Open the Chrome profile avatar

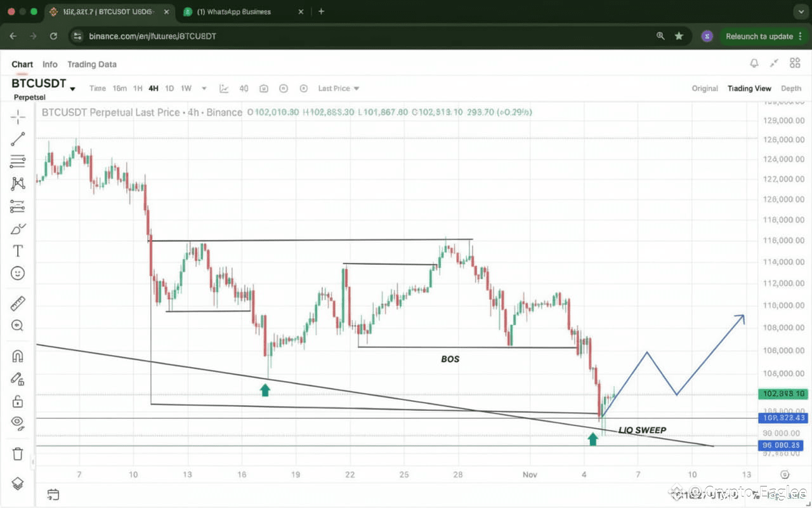click(x=707, y=36)
